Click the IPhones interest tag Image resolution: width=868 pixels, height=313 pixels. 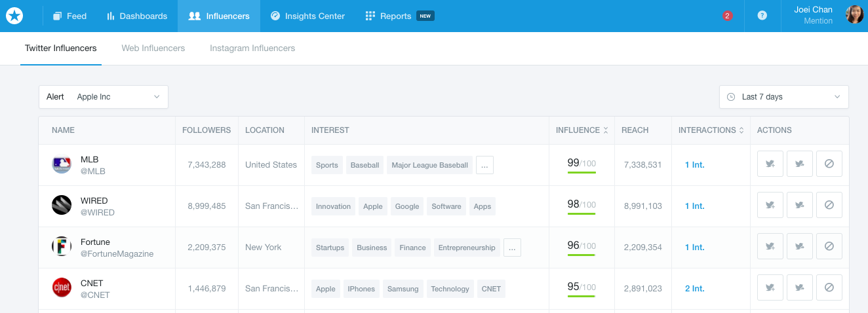pyautogui.click(x=361, y=289)
